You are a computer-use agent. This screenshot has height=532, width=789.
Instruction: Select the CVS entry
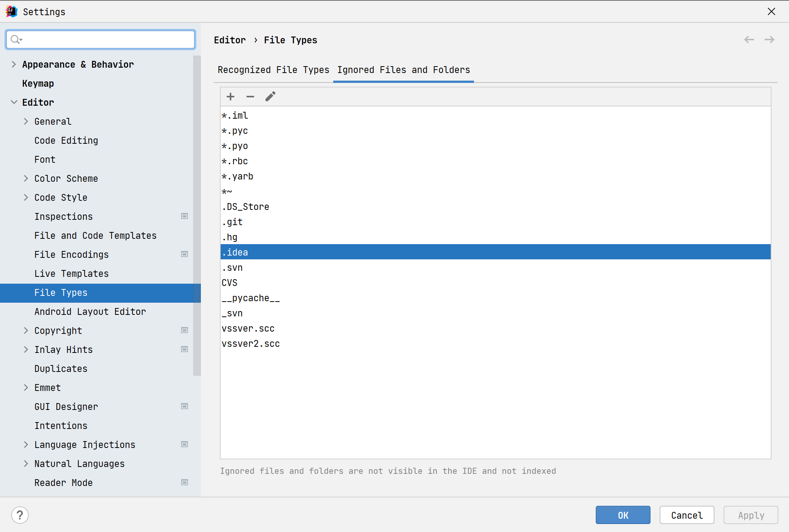pos(496,283)
